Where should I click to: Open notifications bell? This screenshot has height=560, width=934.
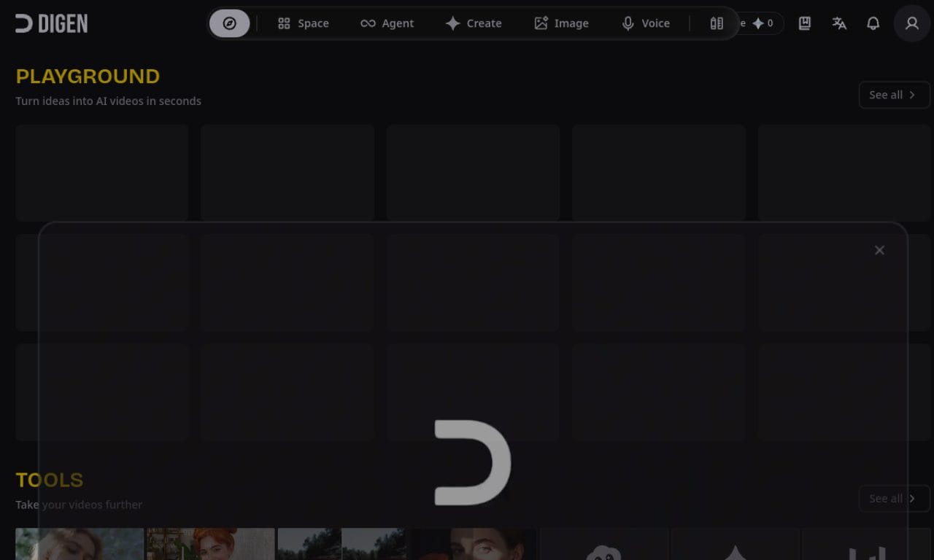coord(873,23)
